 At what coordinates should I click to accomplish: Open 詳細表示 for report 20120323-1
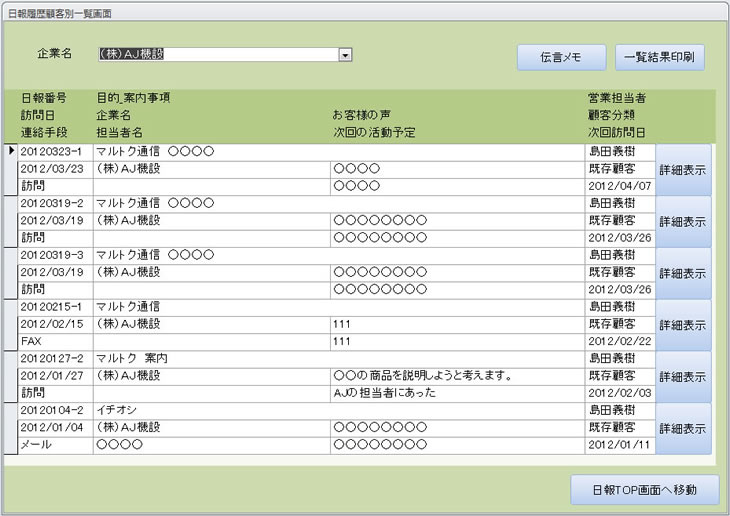(x=683, y=170)
